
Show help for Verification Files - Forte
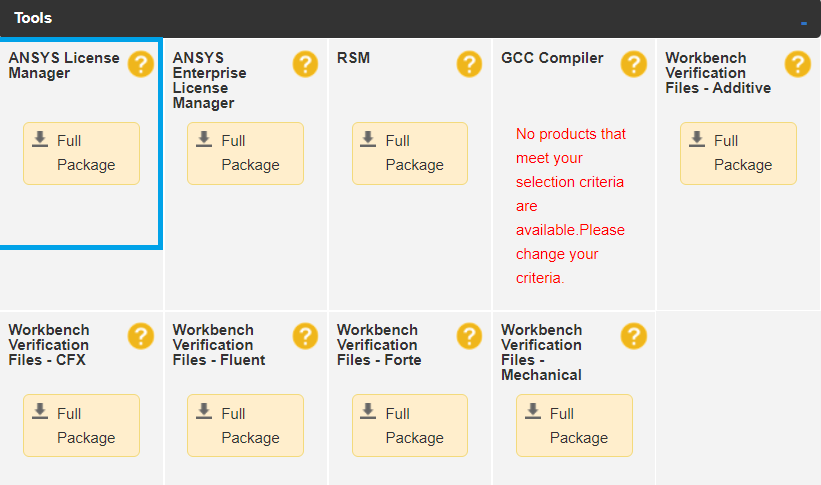pos(469,336)
